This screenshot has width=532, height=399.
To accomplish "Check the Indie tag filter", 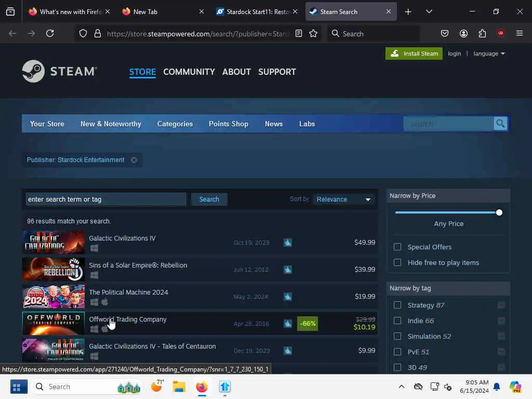I will pos(397,321).
